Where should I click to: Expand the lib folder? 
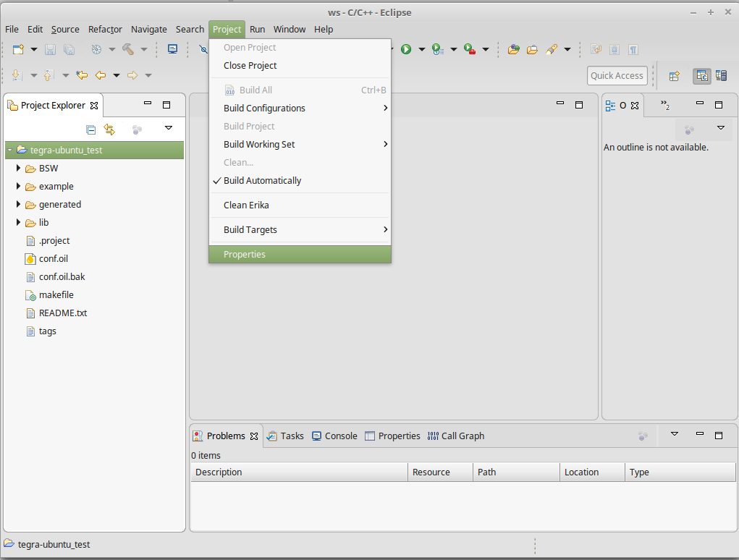[x=18, y=222]
